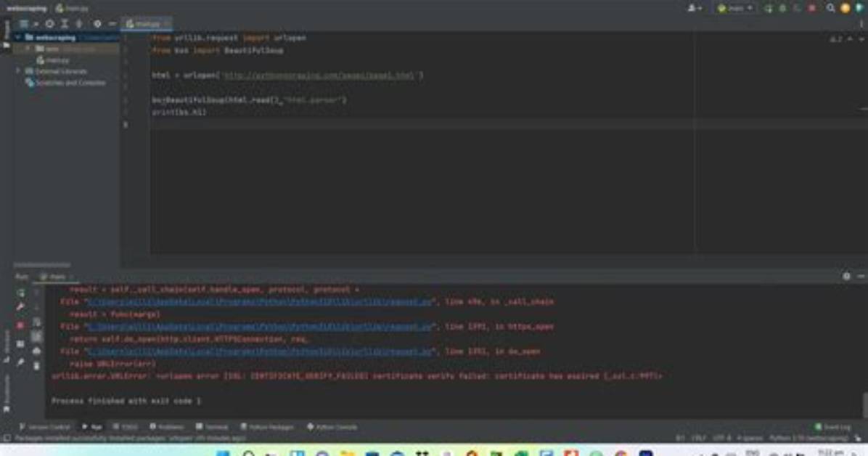Open the Python Console tool window tab
The height and width of the screenshot is (456, 868).
332,427
